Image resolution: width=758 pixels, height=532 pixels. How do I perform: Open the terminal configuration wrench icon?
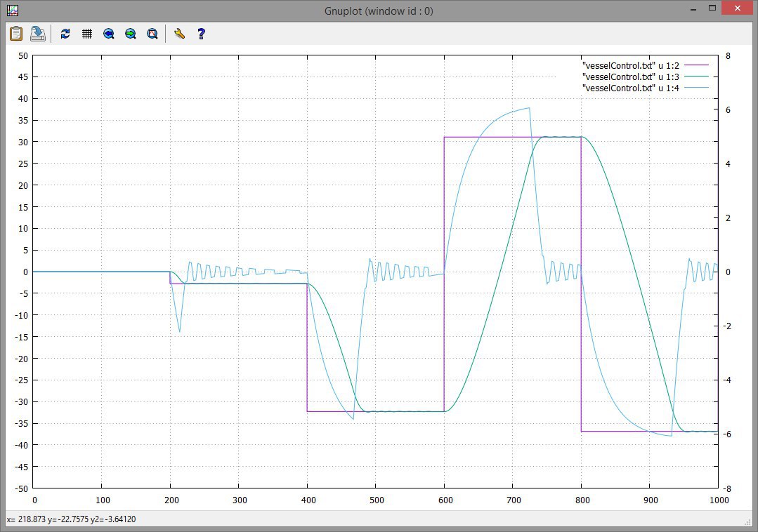tap(179, 33)
